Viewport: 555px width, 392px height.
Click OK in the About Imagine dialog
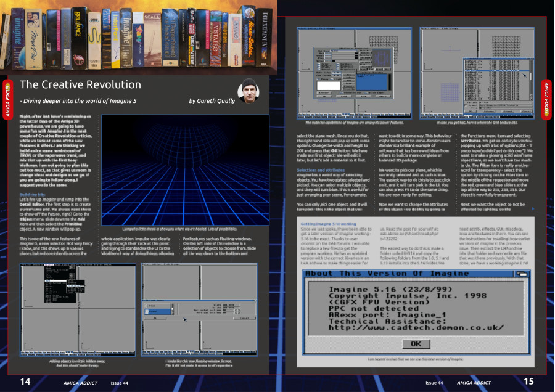[416, 343]
